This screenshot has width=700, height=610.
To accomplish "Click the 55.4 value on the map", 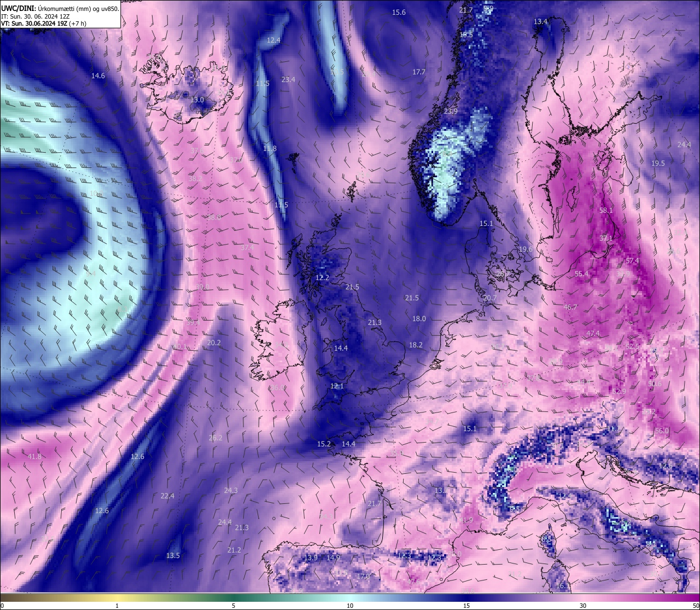I will (x=581, y=274).
